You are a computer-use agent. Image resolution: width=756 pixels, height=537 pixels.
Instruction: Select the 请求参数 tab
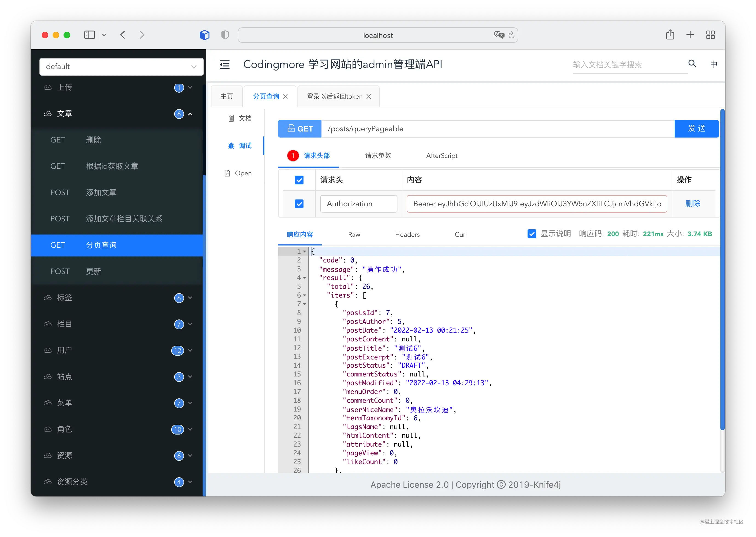click(x=378, y=156)
